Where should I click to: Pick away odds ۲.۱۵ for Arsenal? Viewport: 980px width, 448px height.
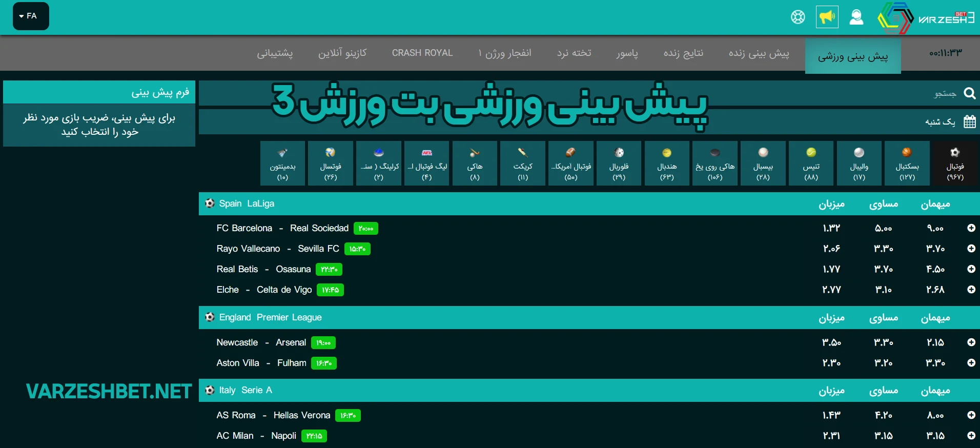[935, 342]
